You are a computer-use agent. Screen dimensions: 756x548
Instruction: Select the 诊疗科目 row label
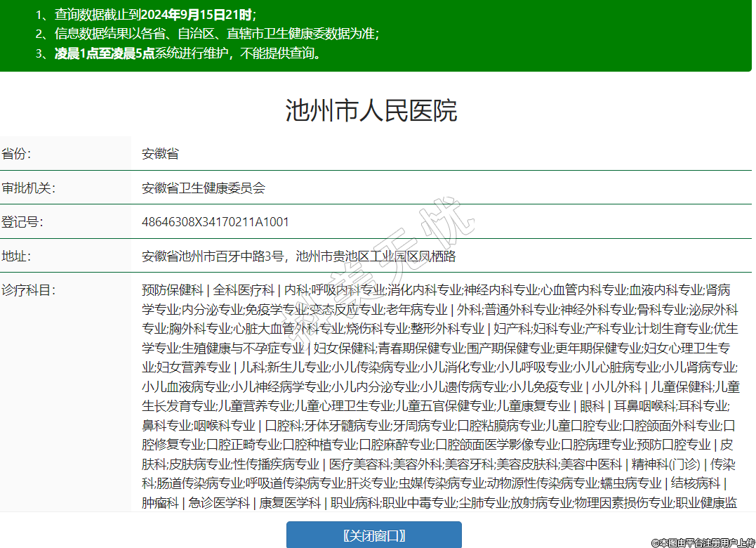(28, 289)
